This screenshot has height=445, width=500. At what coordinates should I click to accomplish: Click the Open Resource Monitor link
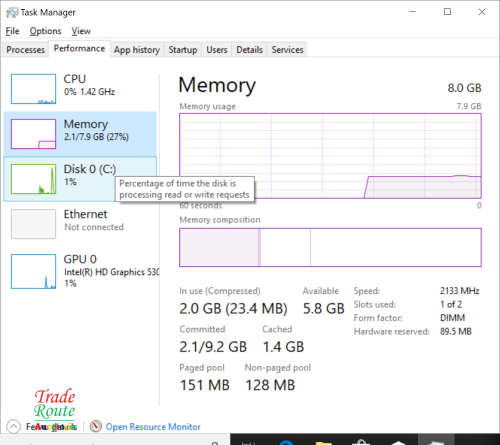(153, 427)
